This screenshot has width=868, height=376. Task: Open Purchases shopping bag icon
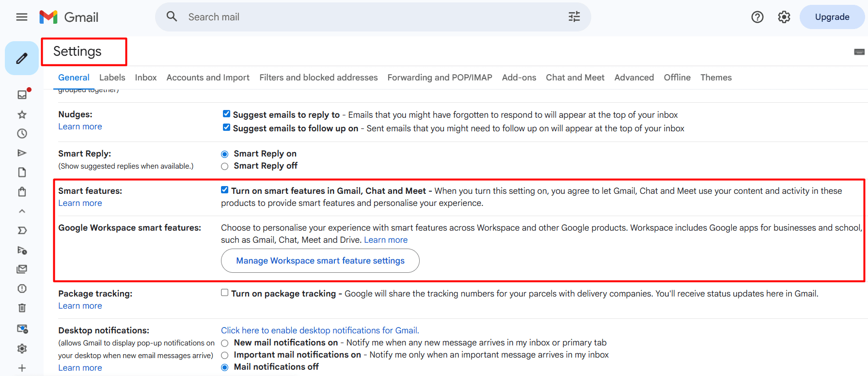[x=22, y=192]
